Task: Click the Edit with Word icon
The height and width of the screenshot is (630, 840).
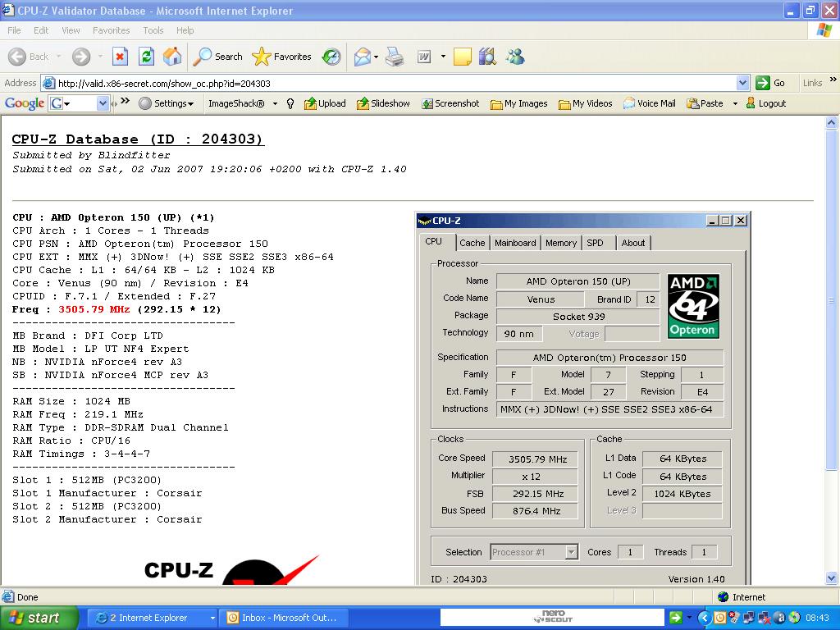Action: pos(424,57)
